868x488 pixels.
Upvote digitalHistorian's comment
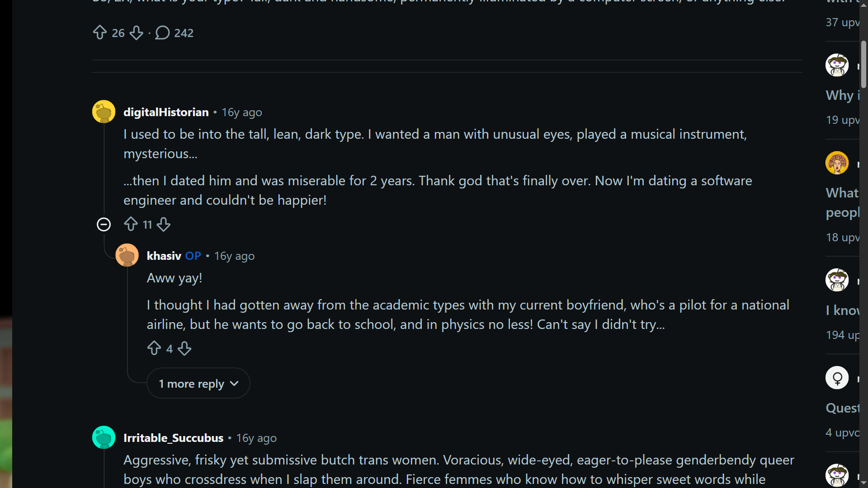click(131, 224)
